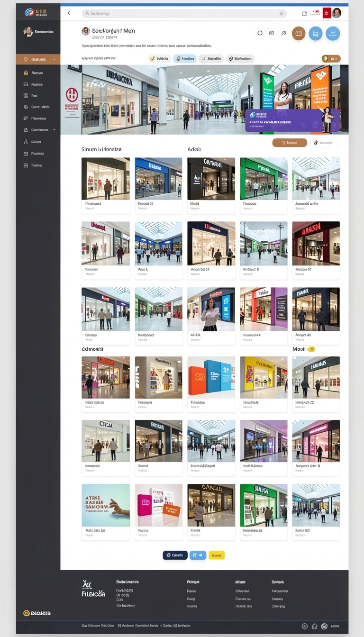Screen dimensions: 364x637
Task: Expand the sidebar item with the yellow chevron
Action: click(38, 130)
